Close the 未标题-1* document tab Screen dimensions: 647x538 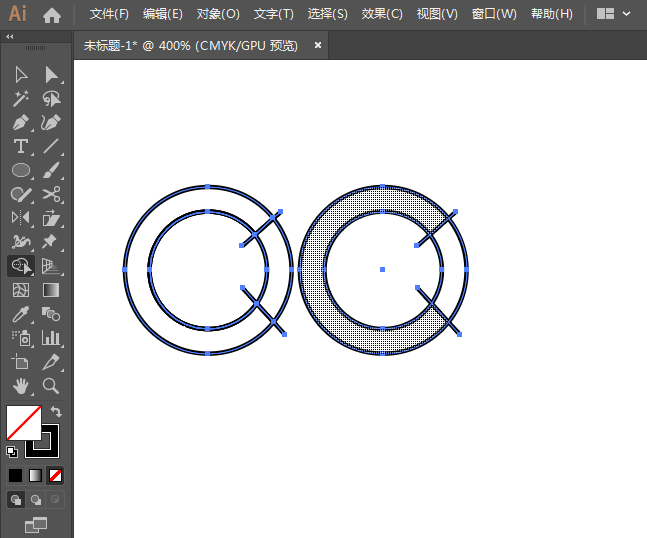point(318,45)
